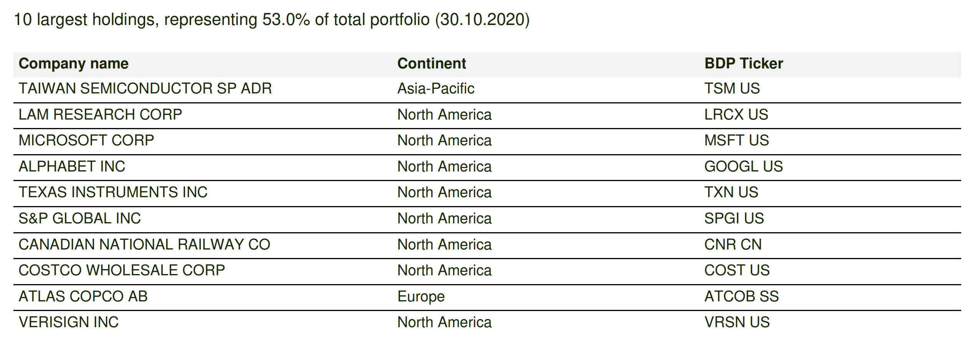
Task: Select CANADIAN NATIONAL RAILWAY CO row
Action: [x=144, y=245]
